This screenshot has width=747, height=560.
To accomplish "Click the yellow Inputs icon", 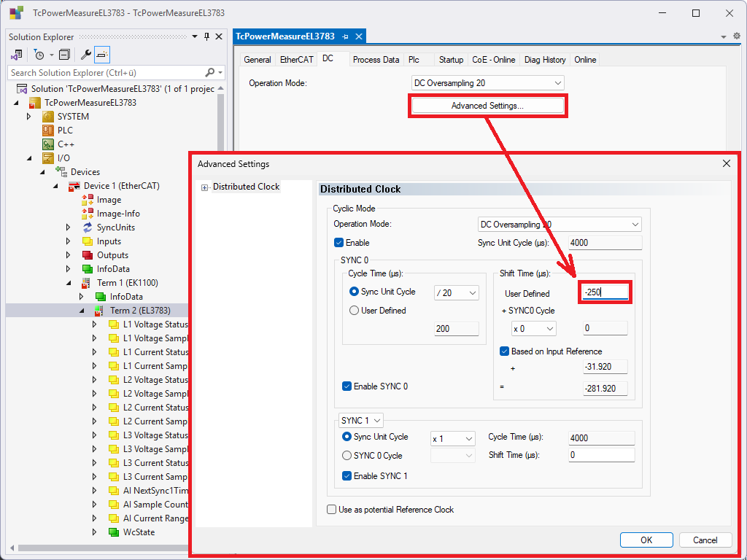I will pyautogui.click(x=88, y=241).
